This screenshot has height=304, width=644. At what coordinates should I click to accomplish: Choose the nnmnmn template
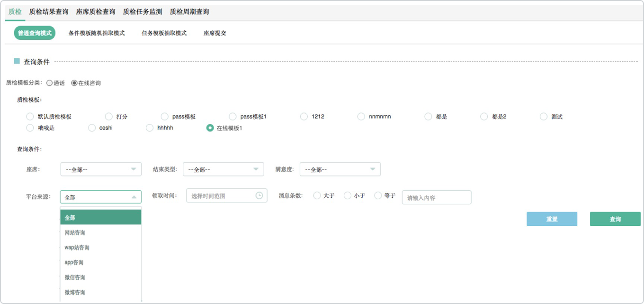coord(361,116)
